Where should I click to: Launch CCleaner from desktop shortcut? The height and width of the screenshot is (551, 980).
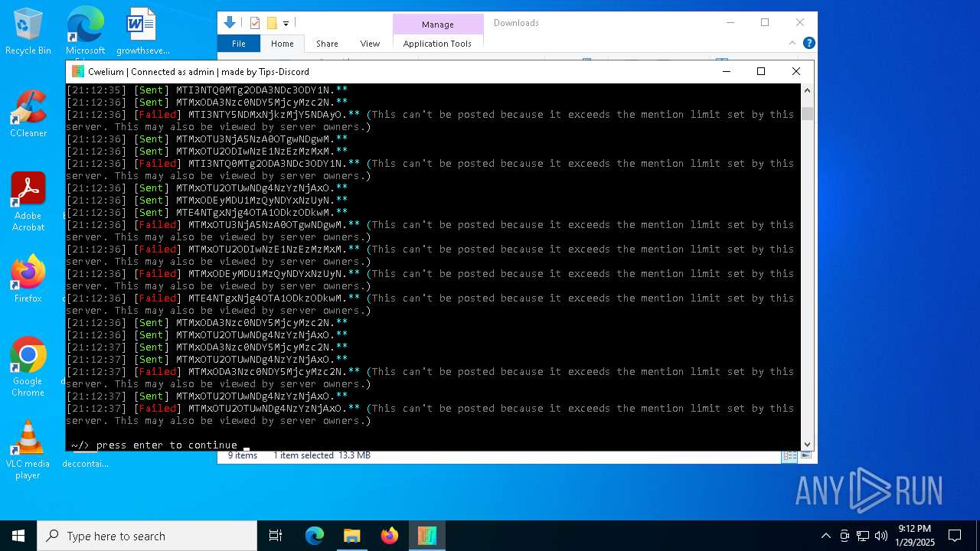coord(28,113)
